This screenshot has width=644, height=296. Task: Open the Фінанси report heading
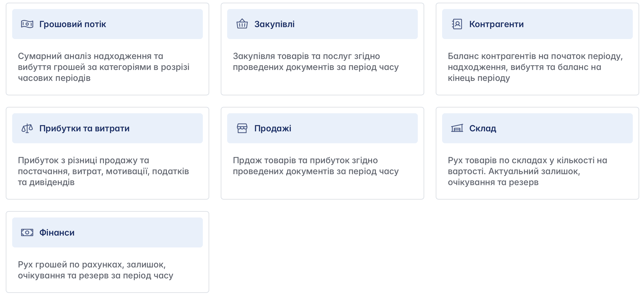coord(57,232)
